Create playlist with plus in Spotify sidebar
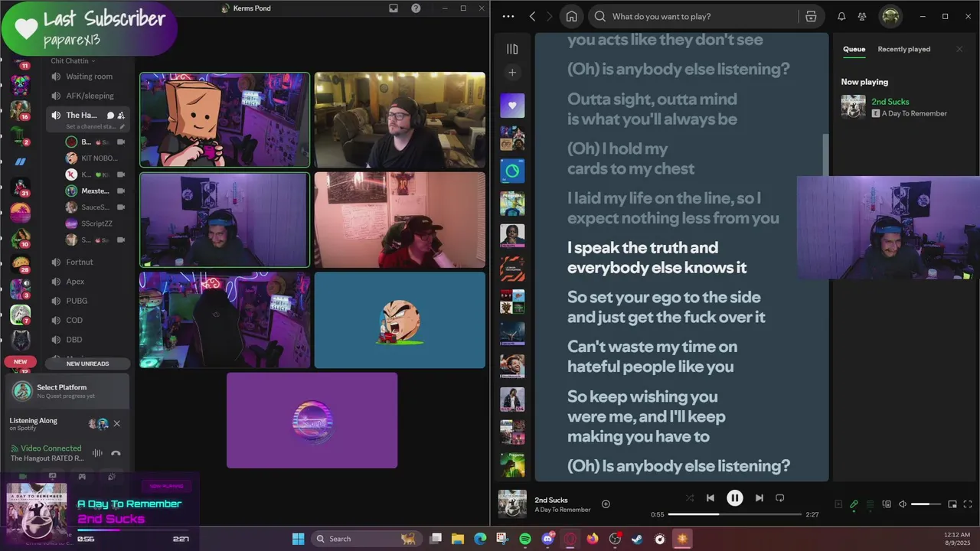 coord(512,73)
